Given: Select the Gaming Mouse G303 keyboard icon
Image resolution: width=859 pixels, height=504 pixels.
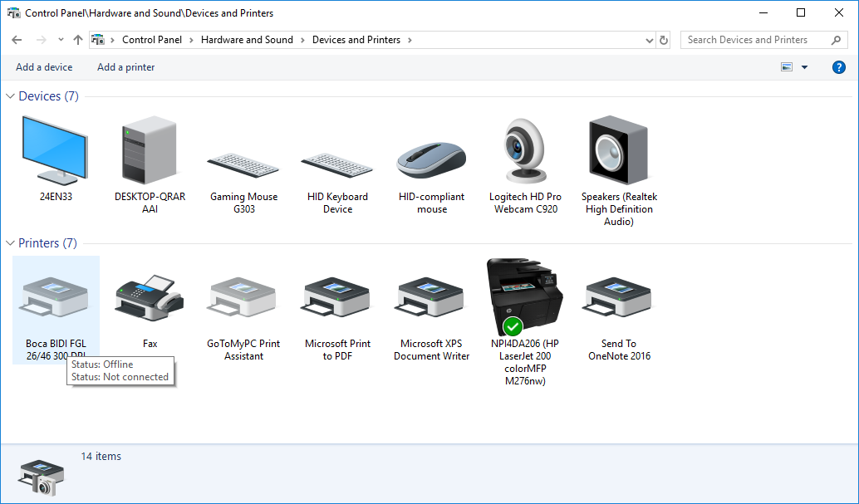Looking at the screenshot, I should pyautogui.click(x=243, y=165).
